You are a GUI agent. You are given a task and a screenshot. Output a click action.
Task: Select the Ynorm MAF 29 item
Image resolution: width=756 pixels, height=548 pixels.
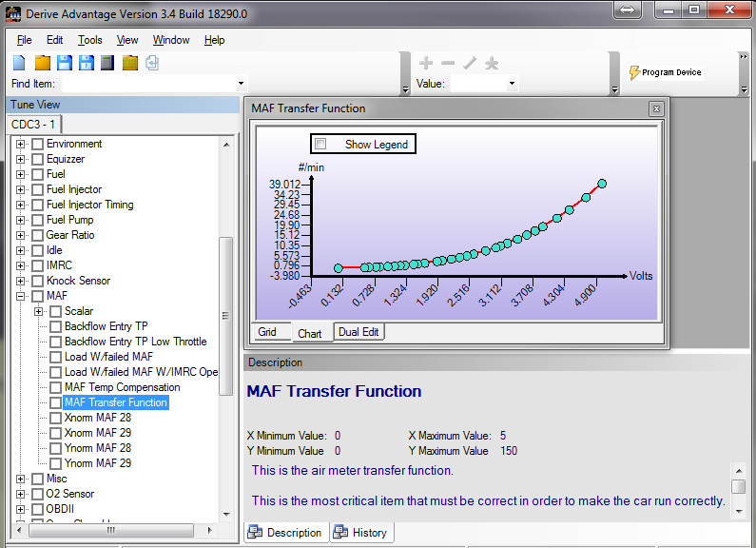point(97,463)
